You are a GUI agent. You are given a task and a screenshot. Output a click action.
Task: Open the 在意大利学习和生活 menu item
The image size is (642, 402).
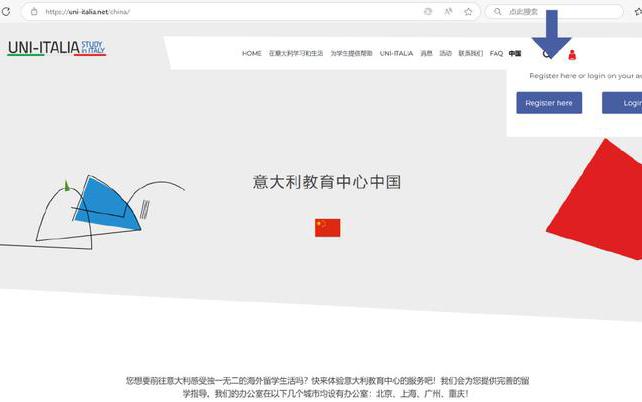296,53
